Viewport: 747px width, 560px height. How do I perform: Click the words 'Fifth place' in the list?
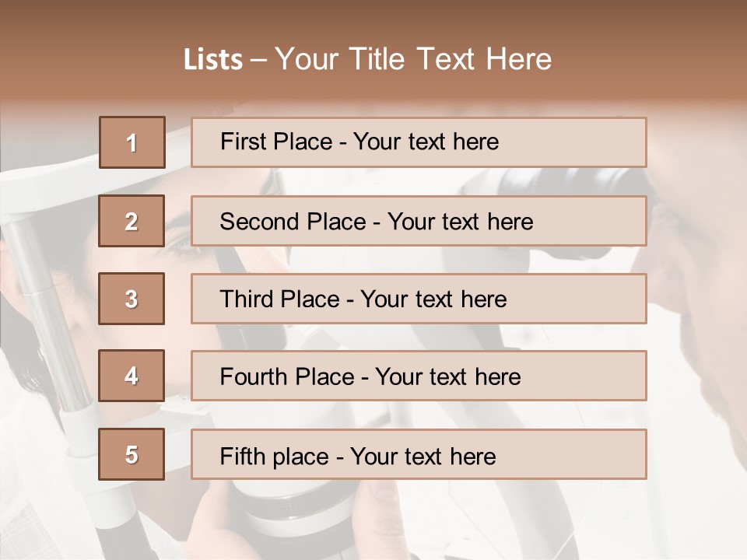click(275, 457)
